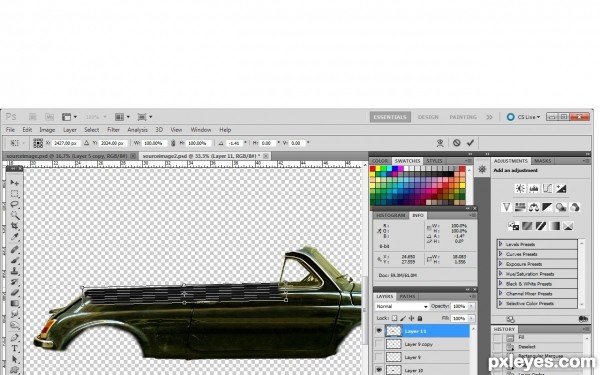Open the Opacity slider dropdown arrow
The width and height of the screenshot is (600, 375).
(471, 306)
